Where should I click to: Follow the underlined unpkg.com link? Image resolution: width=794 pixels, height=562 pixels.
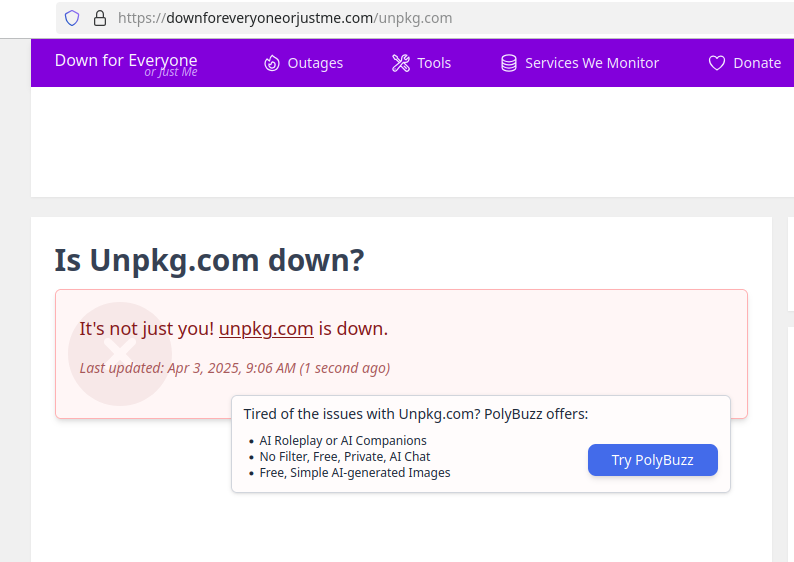point(266,329)
